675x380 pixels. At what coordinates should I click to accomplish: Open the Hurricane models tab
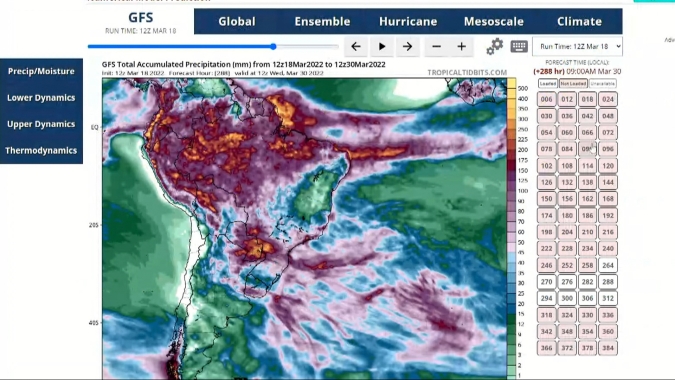[x=408, y=22]
